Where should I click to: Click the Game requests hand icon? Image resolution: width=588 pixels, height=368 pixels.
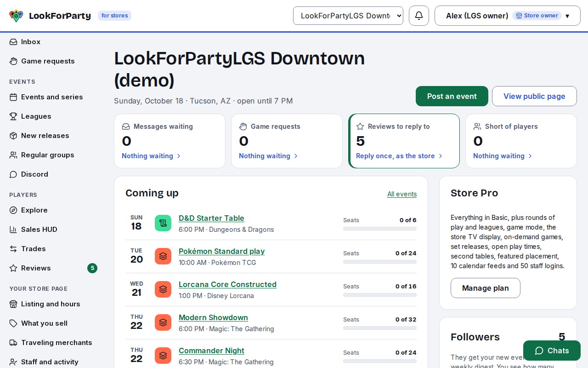(243, 126)
